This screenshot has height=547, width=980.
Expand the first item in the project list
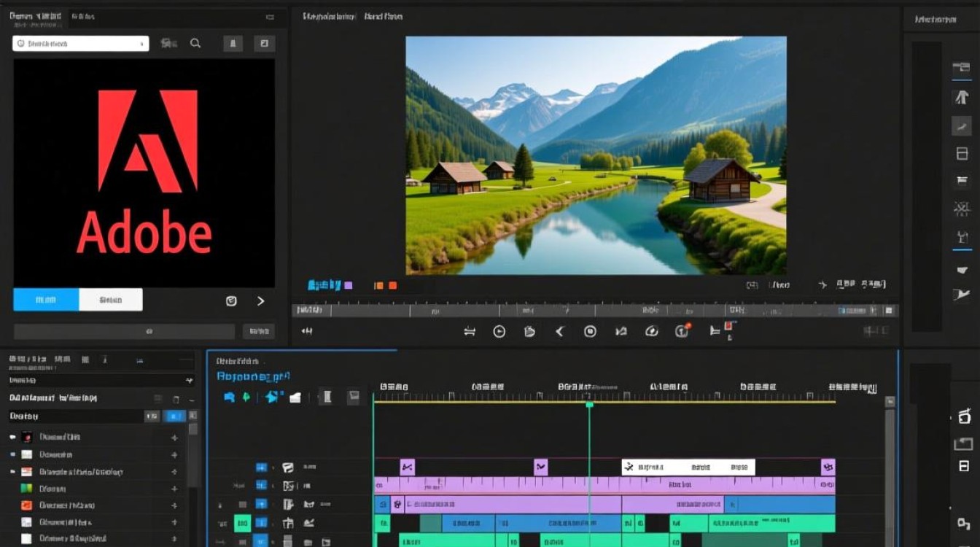click(12, 437)
